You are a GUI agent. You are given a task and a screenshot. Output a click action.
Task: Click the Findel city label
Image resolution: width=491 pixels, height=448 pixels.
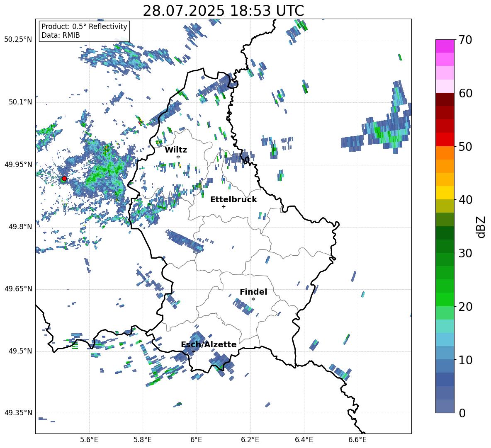pyautogui.click(x=253, y=292)
